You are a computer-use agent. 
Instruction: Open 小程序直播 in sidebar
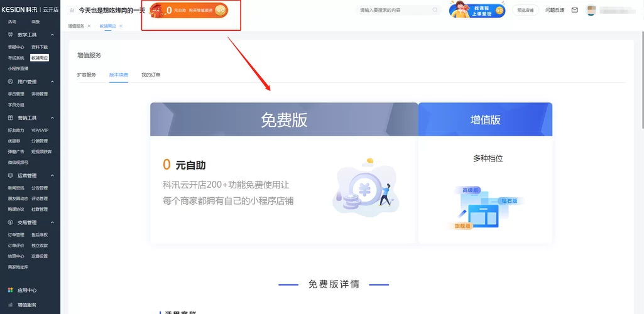(18, 68)
